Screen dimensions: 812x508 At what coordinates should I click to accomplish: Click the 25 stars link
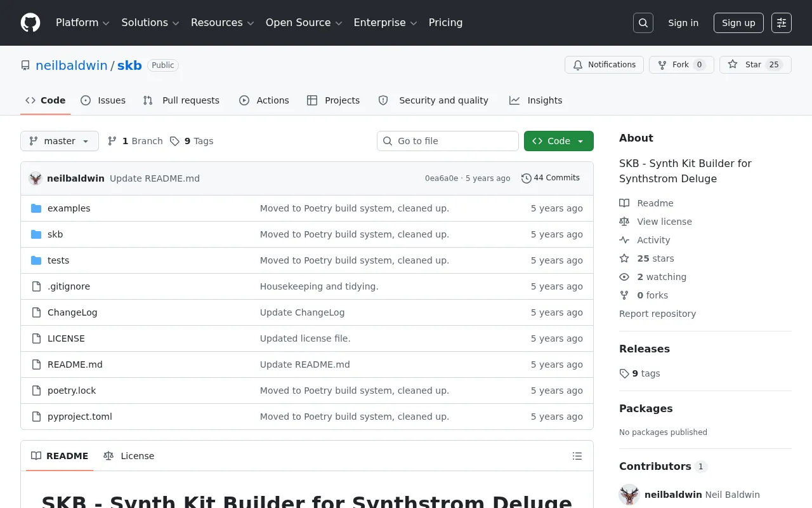pos(647,258)
